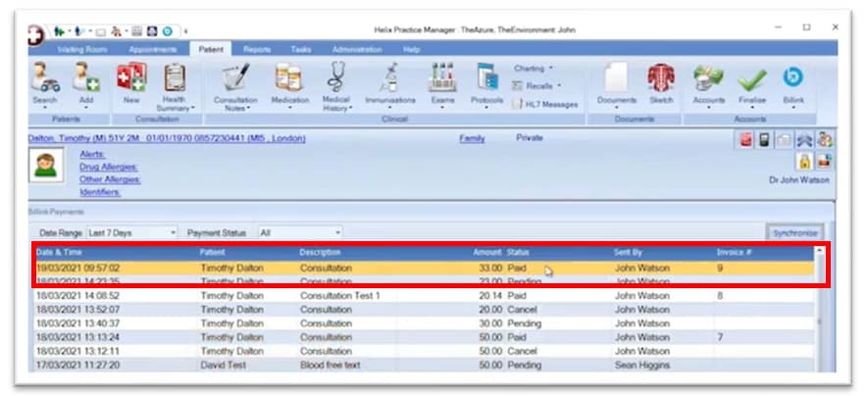Open the Administration tab
This screenshot has width=868, height=396.
click(356, 48)
